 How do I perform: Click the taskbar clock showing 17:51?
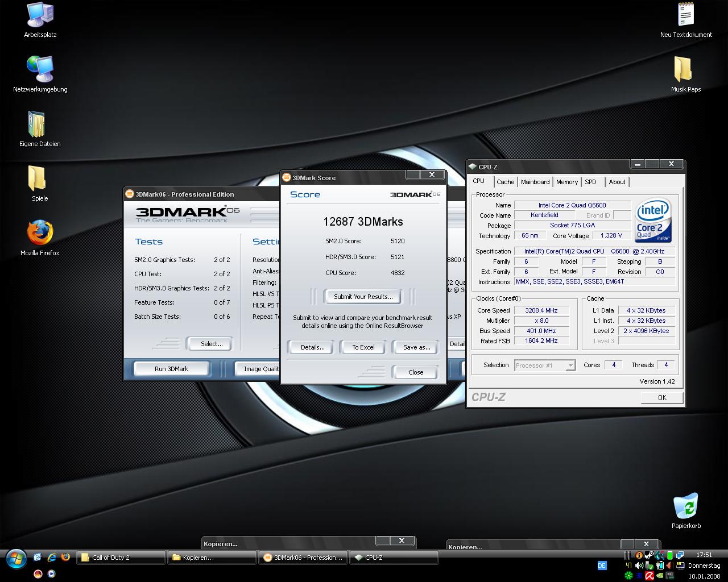click(x=704, y=555)
